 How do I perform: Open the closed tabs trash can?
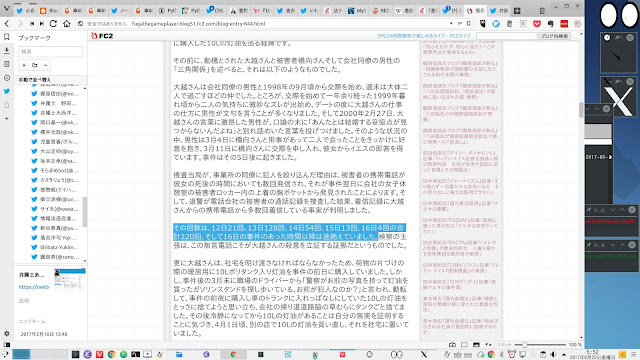click(x=542, y=11)
